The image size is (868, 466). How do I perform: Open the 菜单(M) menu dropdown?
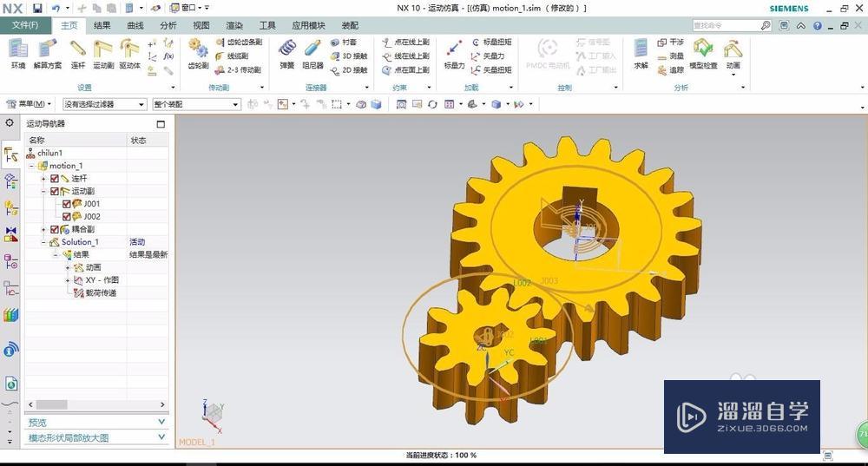point(29,104)
